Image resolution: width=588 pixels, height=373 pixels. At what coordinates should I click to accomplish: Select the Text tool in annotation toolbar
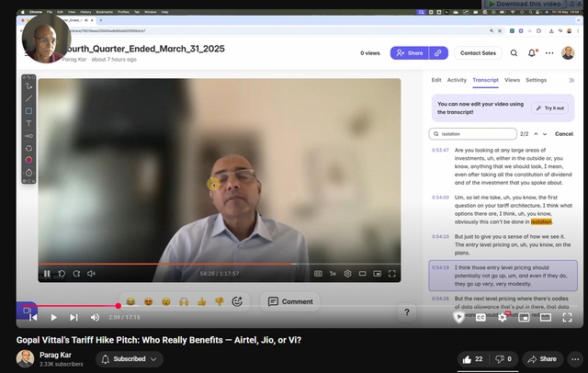coord(28,123)
